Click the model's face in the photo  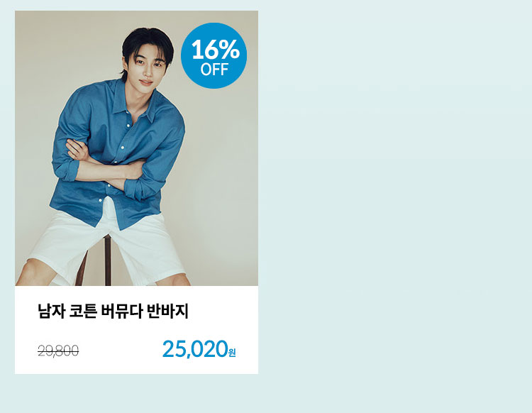coord(148,66)
